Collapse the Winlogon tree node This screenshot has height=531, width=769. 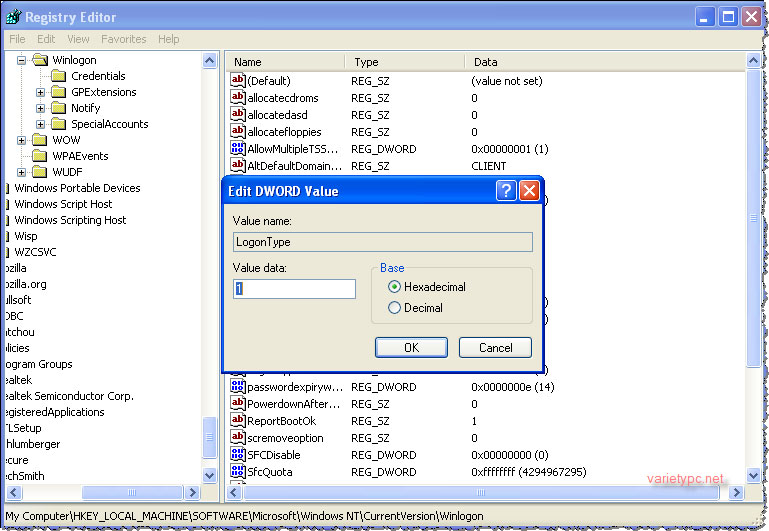pos(21,60)
